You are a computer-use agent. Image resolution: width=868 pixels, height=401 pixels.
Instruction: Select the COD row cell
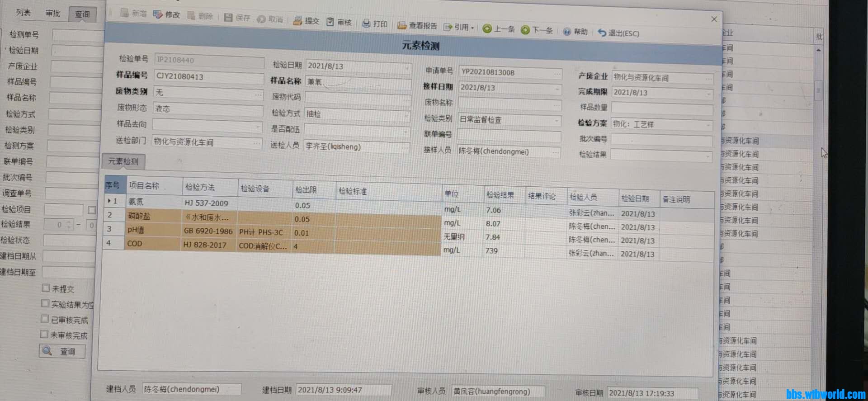152,243
